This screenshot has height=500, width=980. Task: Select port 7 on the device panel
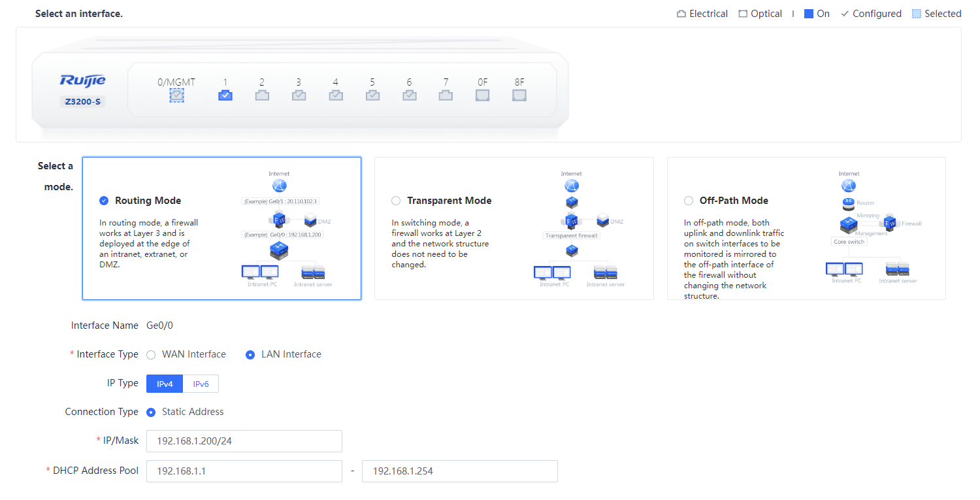point(446,95)
